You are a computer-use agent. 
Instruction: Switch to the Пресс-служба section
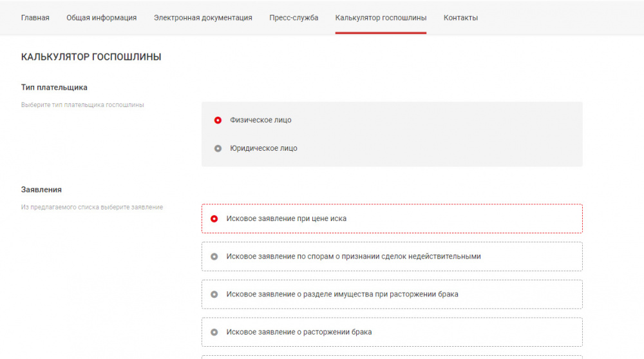point(294,18)
